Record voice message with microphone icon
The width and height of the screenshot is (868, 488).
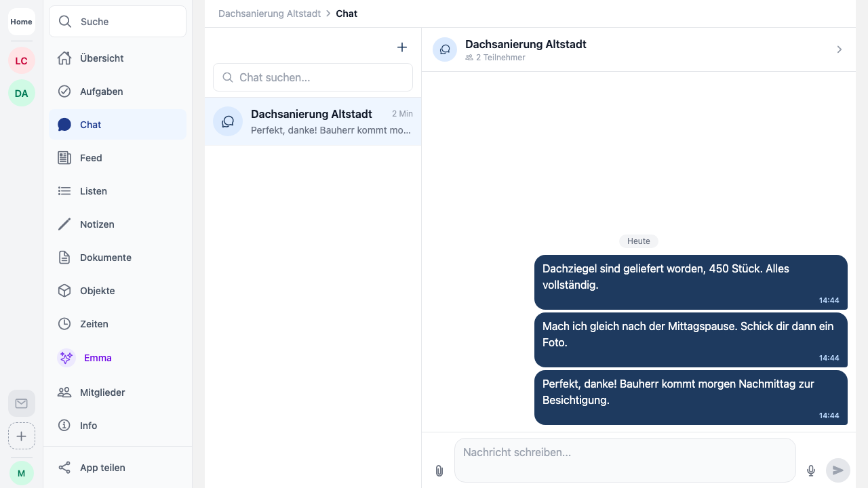click(811, 470)
